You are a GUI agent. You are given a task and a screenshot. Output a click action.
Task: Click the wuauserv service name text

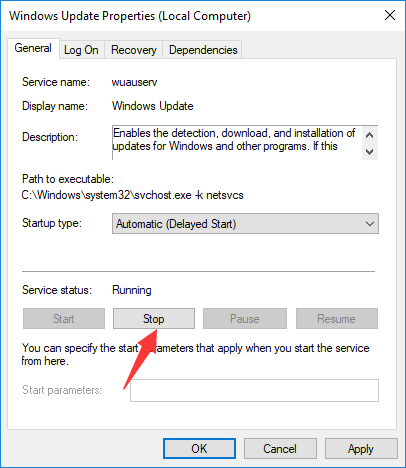[134, 82]
